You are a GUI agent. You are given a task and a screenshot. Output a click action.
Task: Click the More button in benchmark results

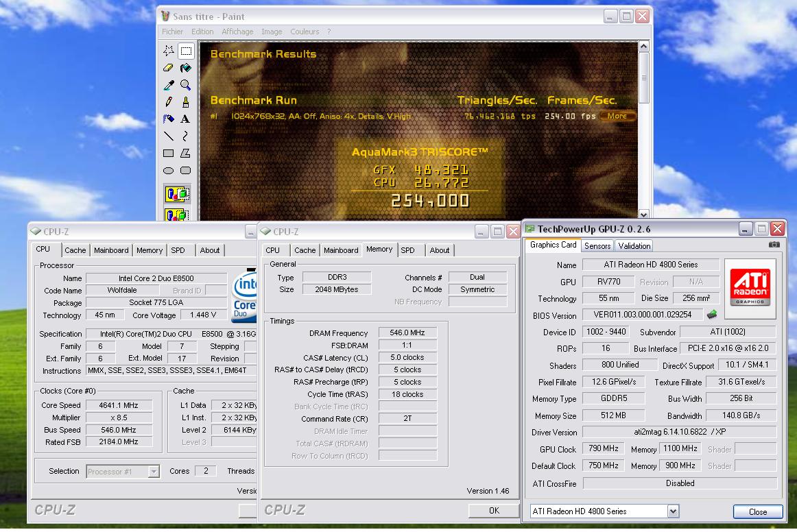pyautogui.click(x=617, y=116)
